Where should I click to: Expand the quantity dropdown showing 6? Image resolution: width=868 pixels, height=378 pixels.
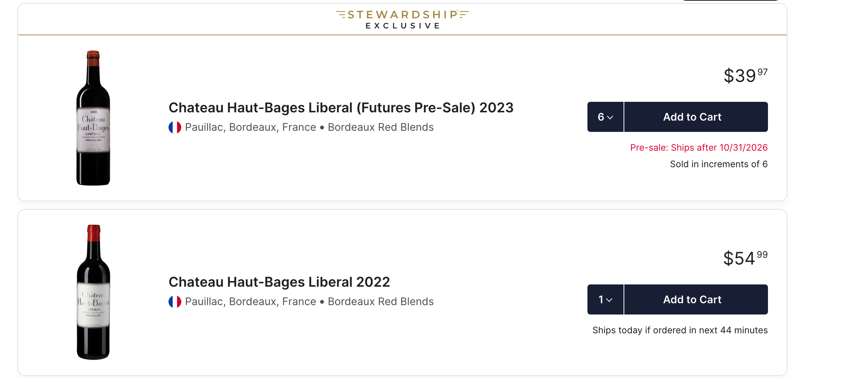605,117
